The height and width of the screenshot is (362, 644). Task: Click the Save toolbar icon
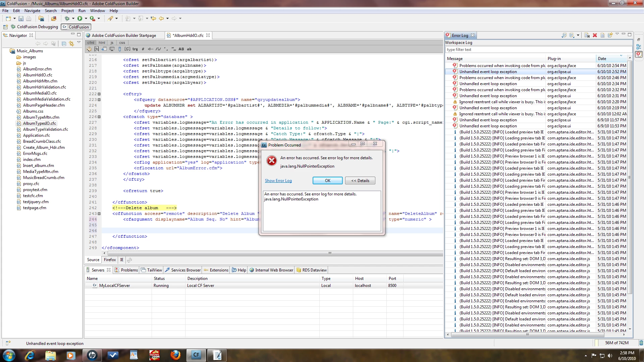point(21,18)
